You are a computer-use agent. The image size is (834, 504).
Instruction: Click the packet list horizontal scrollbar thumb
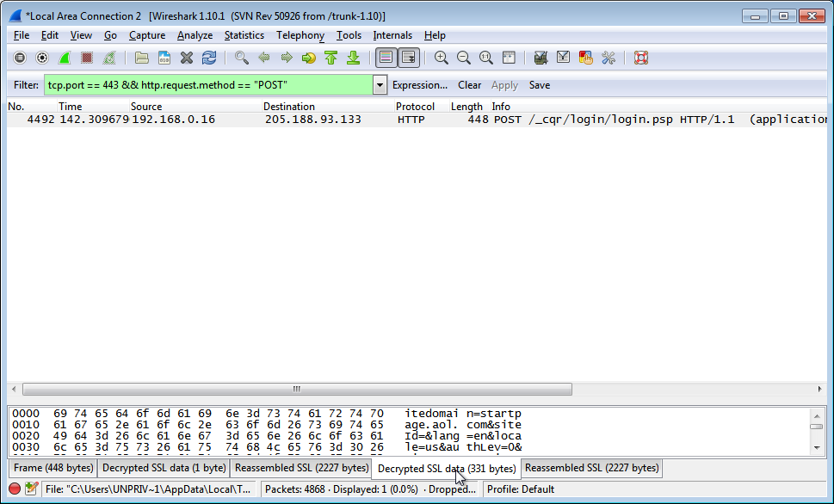coord(297,389)
